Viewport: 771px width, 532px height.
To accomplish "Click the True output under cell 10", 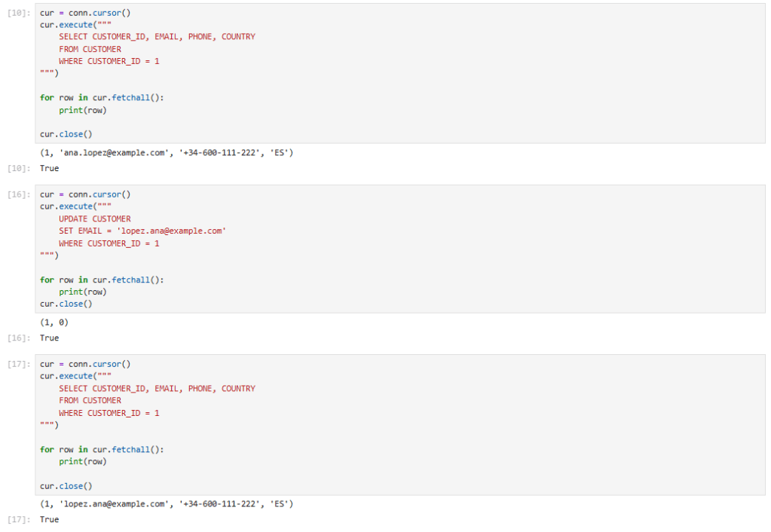I will 49,168.
